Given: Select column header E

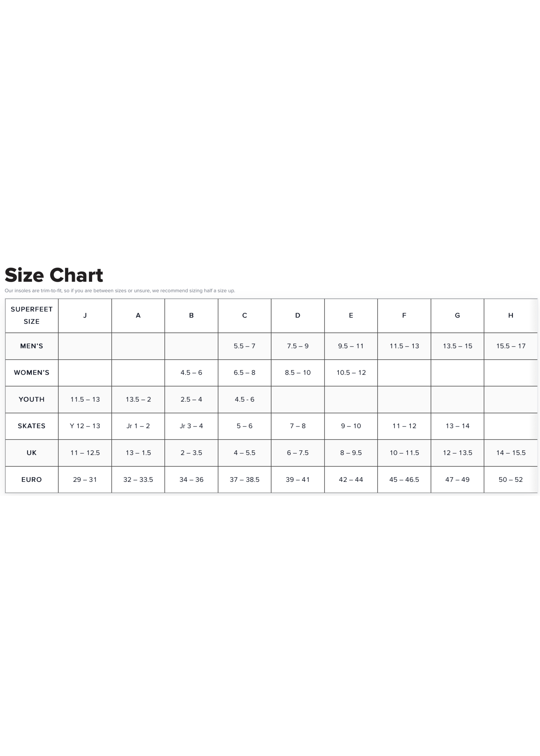Looking at the screenshot, I should pos(351,315).
